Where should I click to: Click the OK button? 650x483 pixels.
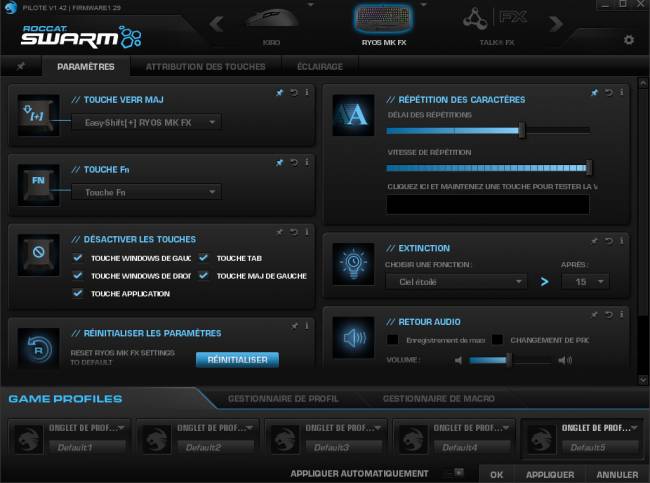coord(496,474)
